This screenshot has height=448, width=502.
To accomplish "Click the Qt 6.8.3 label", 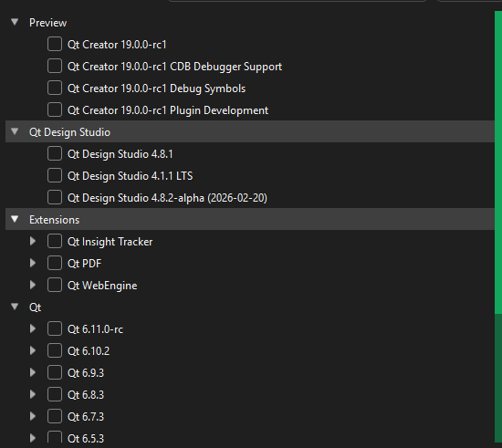I will [86, 395].
